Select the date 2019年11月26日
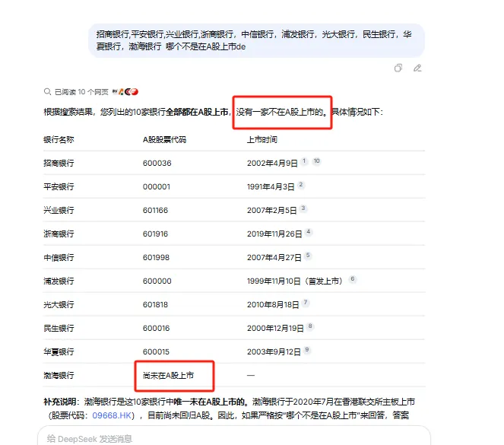504x445 pixels. pyautogui.click(x=274, y=234)
